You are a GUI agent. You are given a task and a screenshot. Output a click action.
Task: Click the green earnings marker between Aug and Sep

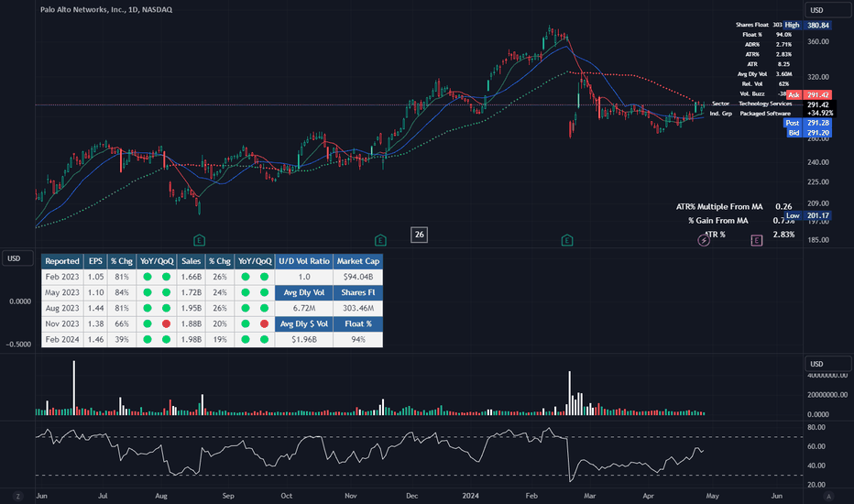click(x=200, y=240)
